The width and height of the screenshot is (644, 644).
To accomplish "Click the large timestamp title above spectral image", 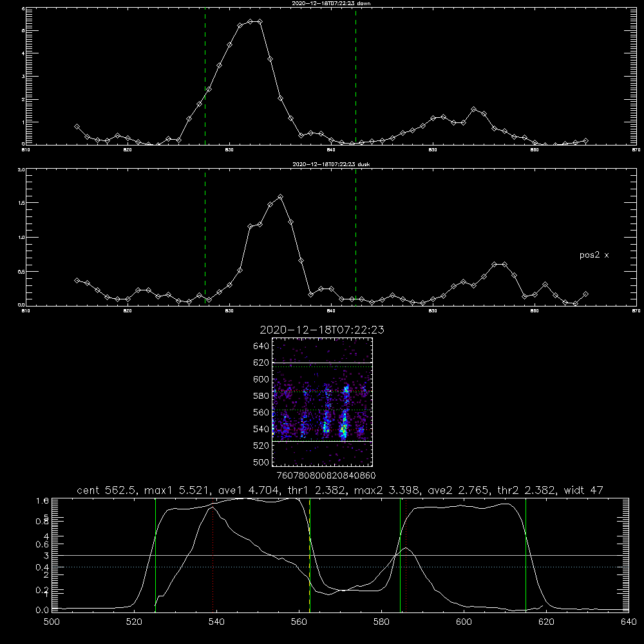I will (322, 330).
